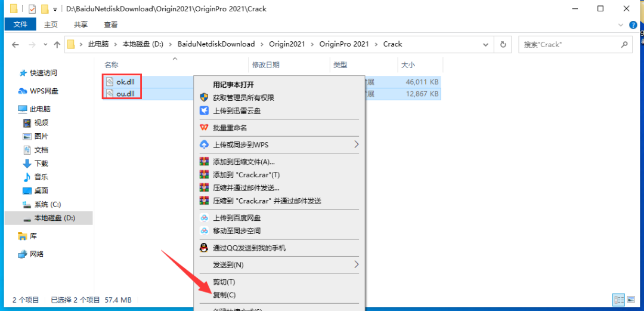The image size is (644, 311).
Task: Open the address bar history dropdown
Action: 486,44
